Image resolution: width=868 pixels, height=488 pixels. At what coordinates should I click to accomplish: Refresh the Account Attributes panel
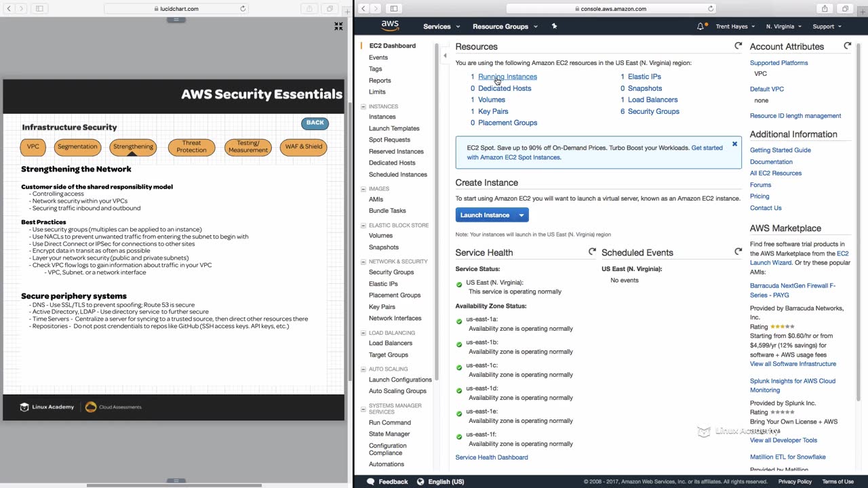click(847, 46)
